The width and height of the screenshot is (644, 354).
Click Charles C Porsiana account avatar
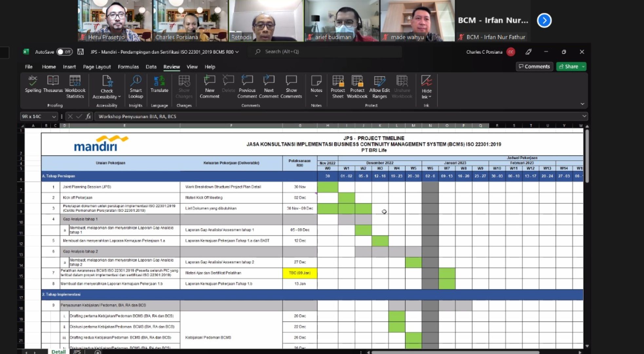click(x=511, y=52)
